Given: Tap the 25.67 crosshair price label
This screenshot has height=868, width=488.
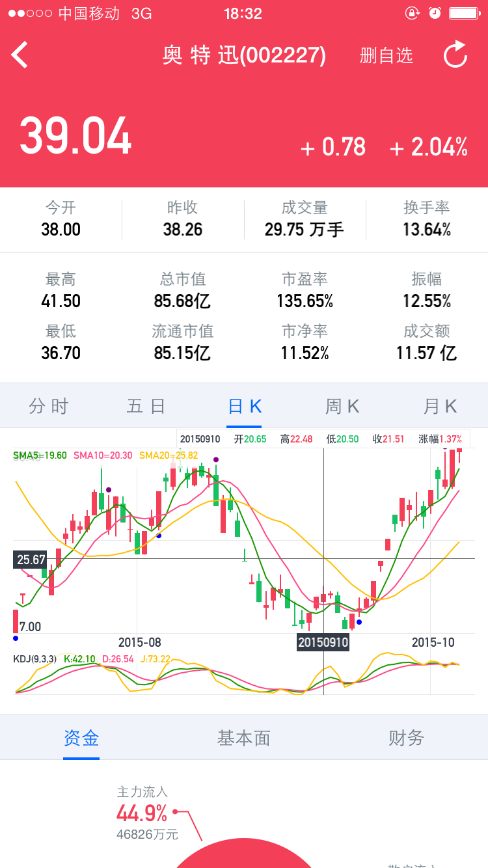Looking at the screenshot, I should (31, 560).
